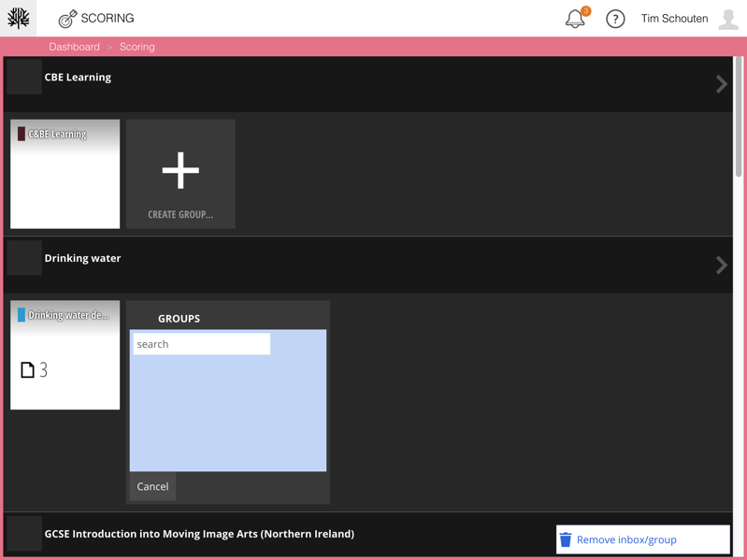Toggle the square box beside the GCSE Introduction row
The width and height of the screenshot is (747, 560).
(24, 534)
